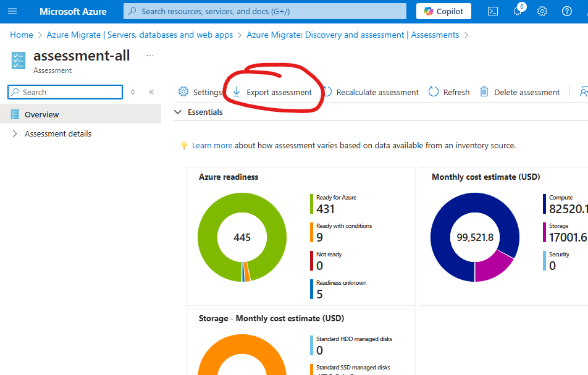Click the Copilot button
Screen dimensions: 588x375
[443, 11]
